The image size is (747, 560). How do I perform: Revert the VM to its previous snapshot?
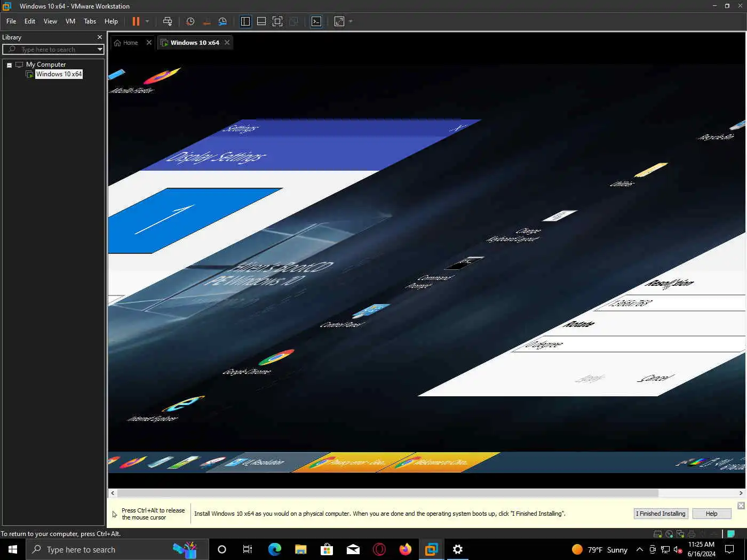click(x=206, y=21)
